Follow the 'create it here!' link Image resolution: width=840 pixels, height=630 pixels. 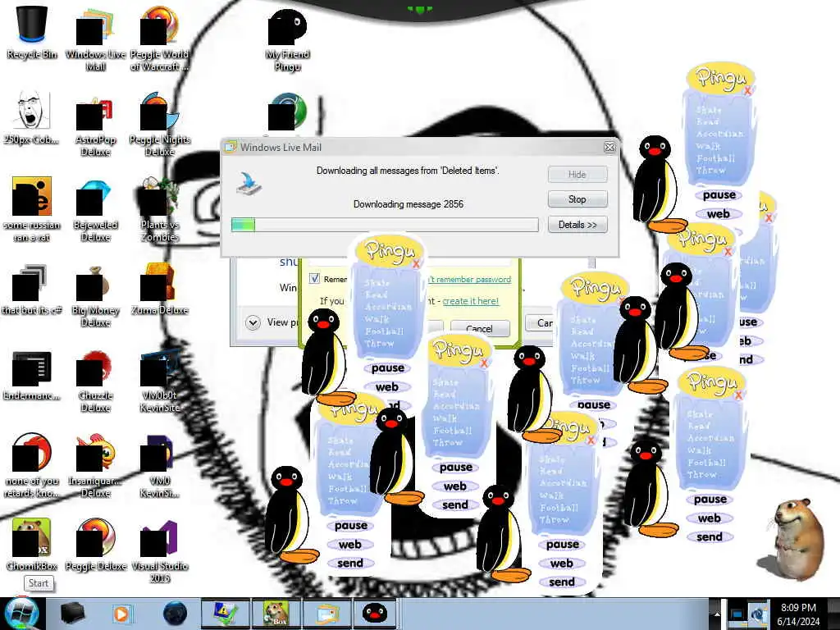470,301
